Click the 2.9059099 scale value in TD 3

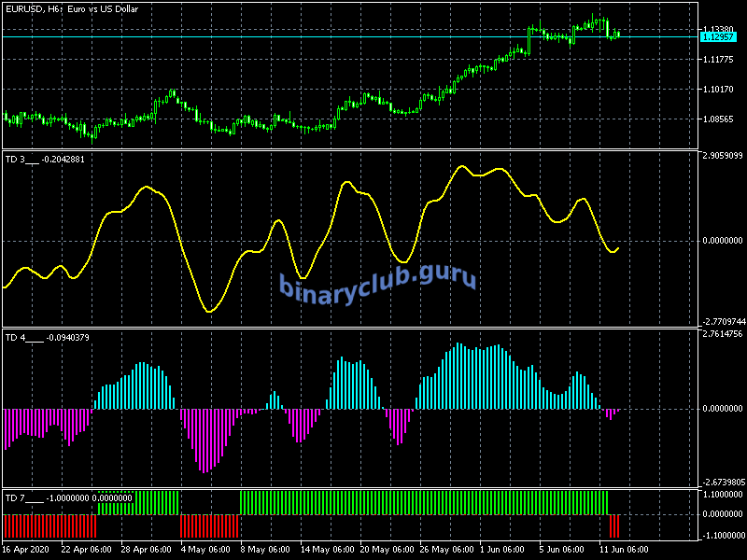[722, 156]
